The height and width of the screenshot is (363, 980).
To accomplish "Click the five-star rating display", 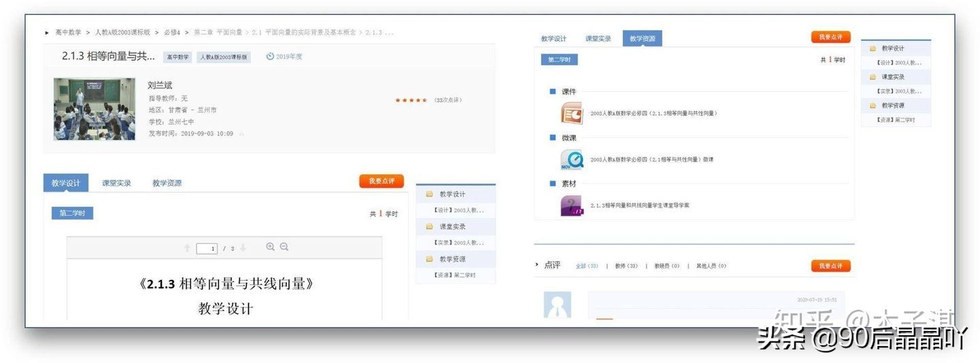I will [411, 100].
